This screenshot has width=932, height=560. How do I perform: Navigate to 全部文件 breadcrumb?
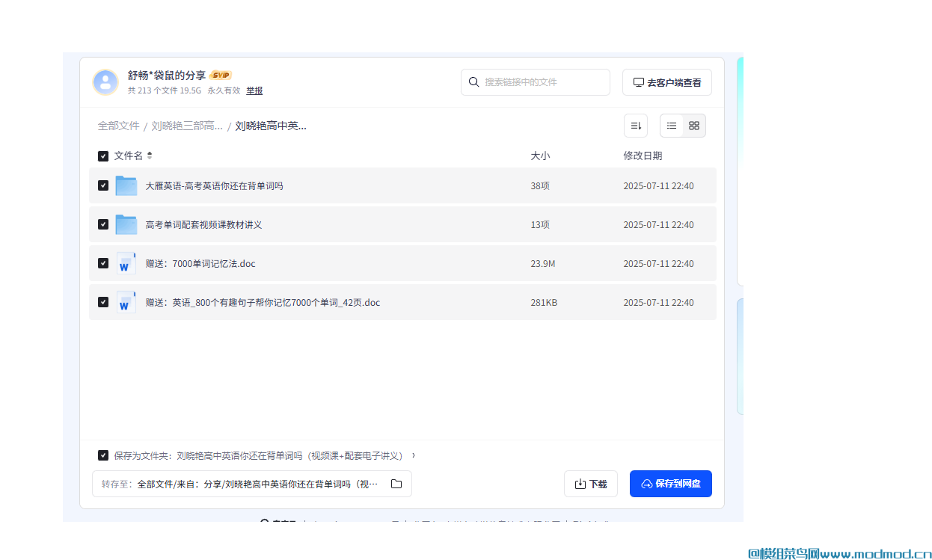click(x=119, y=126)
